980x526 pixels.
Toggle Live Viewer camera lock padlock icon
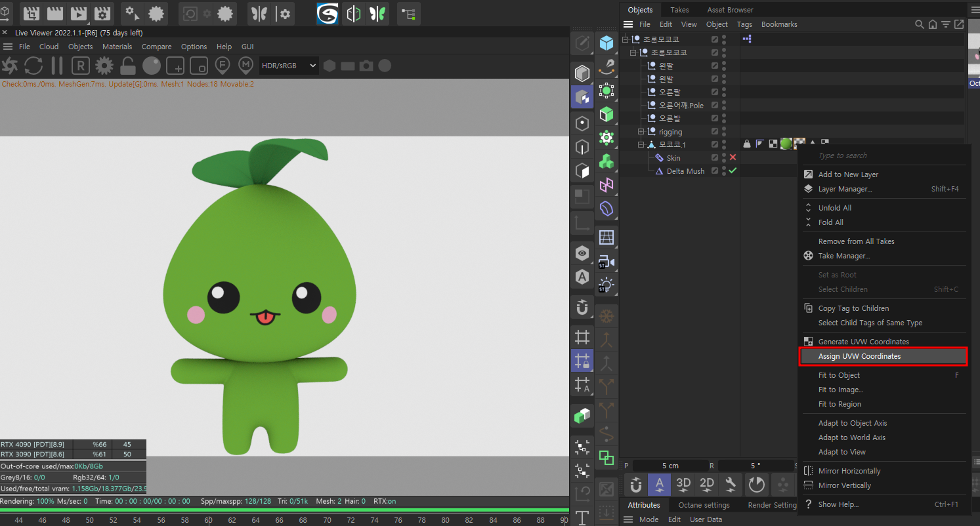click(x=128, y=66)
